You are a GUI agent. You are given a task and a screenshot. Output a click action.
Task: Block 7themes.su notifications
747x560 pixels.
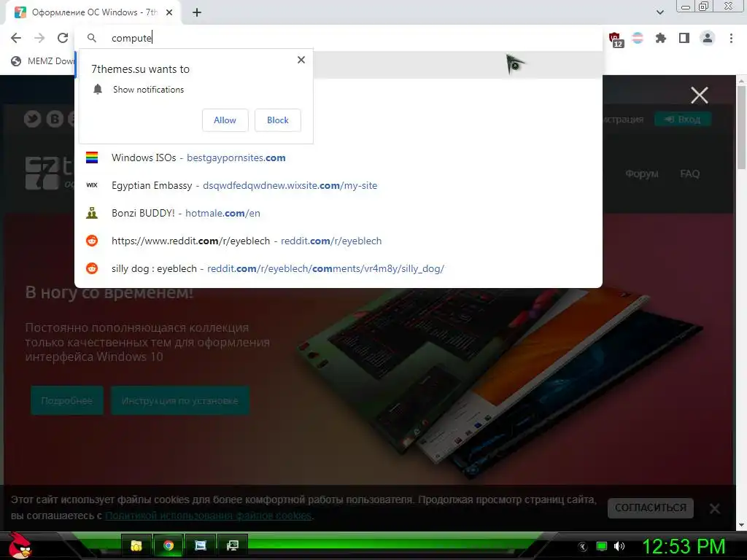click(278, 120)
